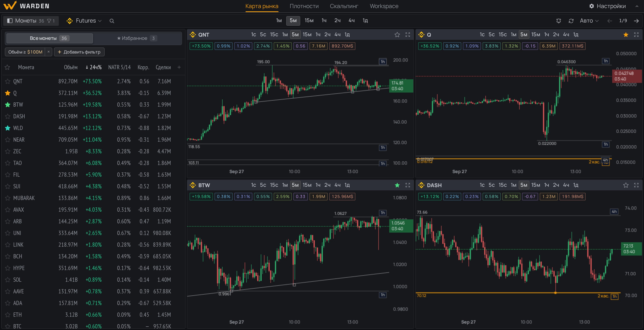Viewport: 644px width, 330px height.
Task: Set global timeframe to 15м
Action: tap(309, 21)
